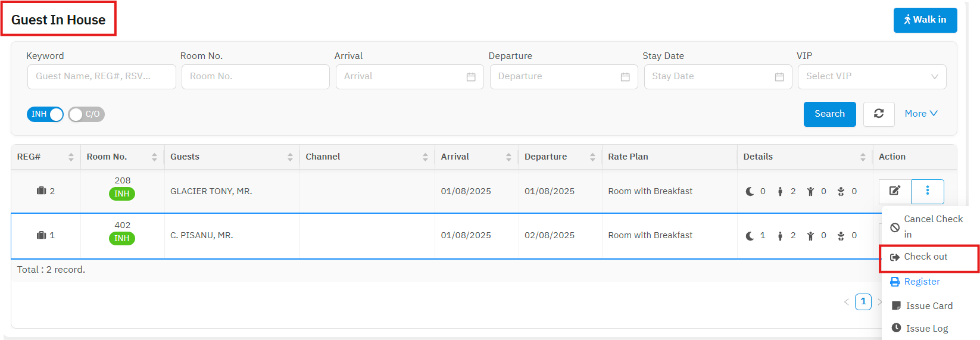Viewport: 980px width, 340px height.
Task: Expand More filter options
Action: pos(920,114)
